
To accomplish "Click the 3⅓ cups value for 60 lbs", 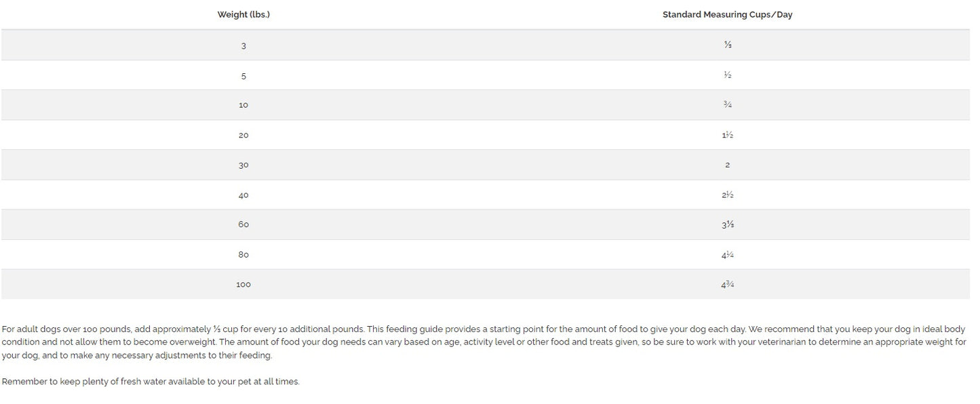I will click(727, 224).
